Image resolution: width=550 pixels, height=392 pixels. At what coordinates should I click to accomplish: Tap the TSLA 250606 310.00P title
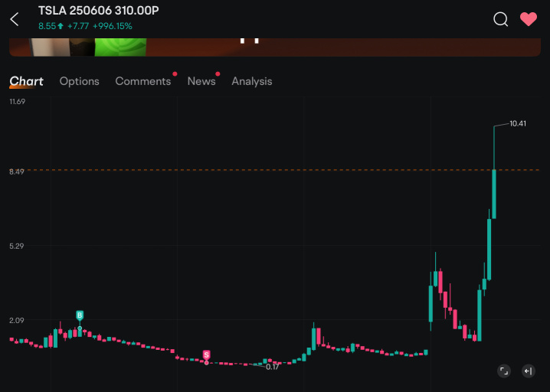(x=99, y=11)
